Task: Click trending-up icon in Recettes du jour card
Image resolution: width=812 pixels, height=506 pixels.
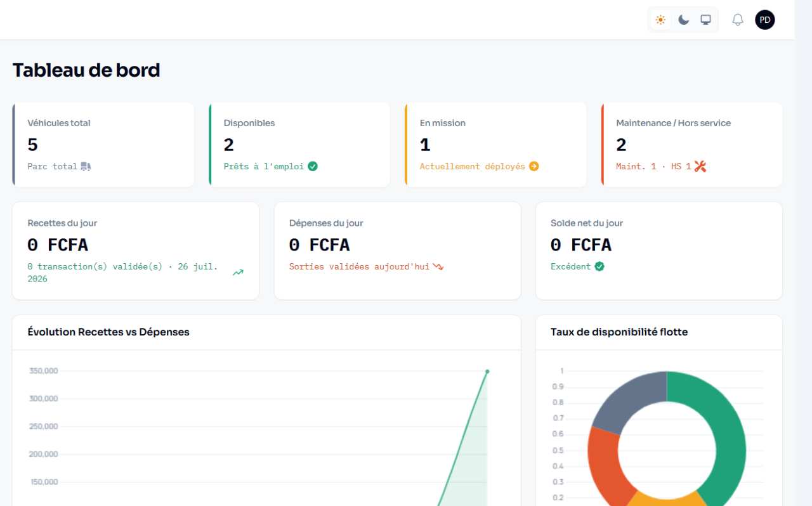Action: click(x=238, y=273)
